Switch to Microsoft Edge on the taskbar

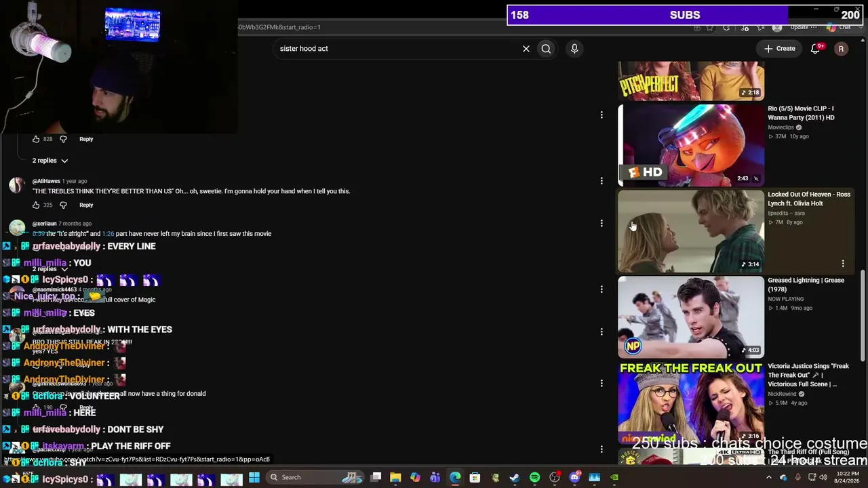coord(455,477)
